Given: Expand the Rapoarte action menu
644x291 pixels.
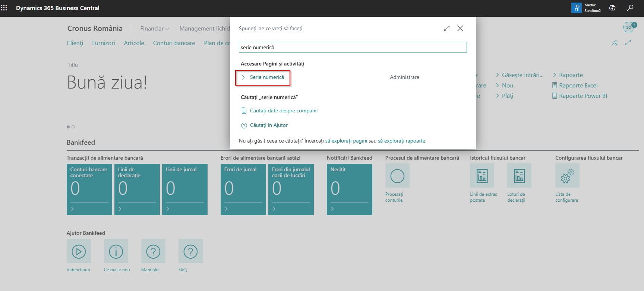Looking at the screenshot, I should tap(568, 75).
